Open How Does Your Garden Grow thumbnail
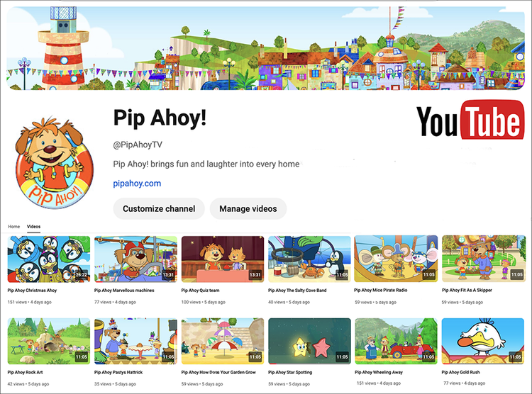This screenshot has height=394, width=532. pyautogui.click(x=223, y=341)
